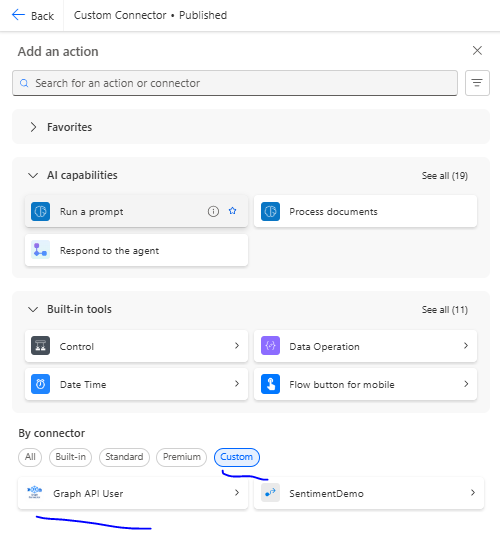The image size is (500, 559).
Task: Switch to the Standard connector filter
Action: (124, 457)
